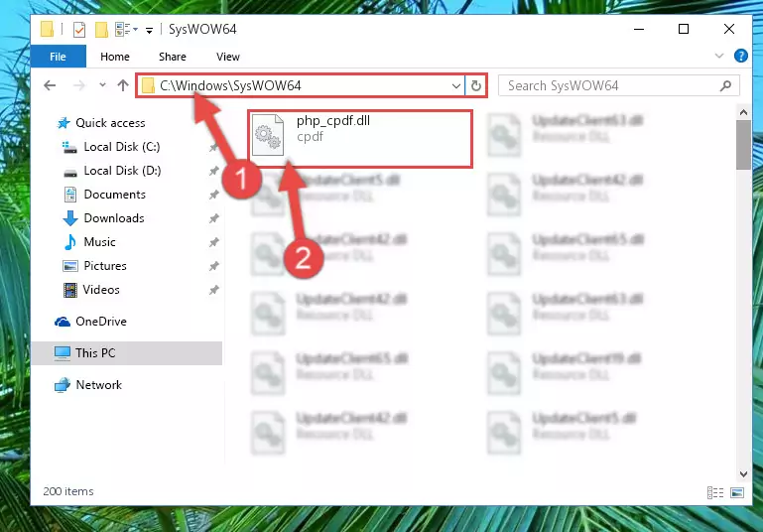This screenshot has height=532, width=763.
Task: Switch to Large icons view in status bar
Action: click(737, 492)
